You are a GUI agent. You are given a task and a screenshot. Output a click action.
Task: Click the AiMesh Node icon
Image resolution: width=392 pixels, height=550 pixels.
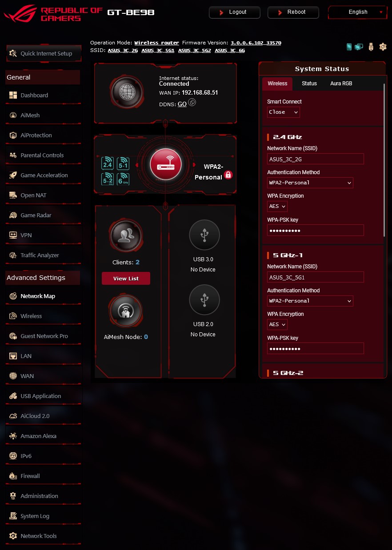click(126, 311)
